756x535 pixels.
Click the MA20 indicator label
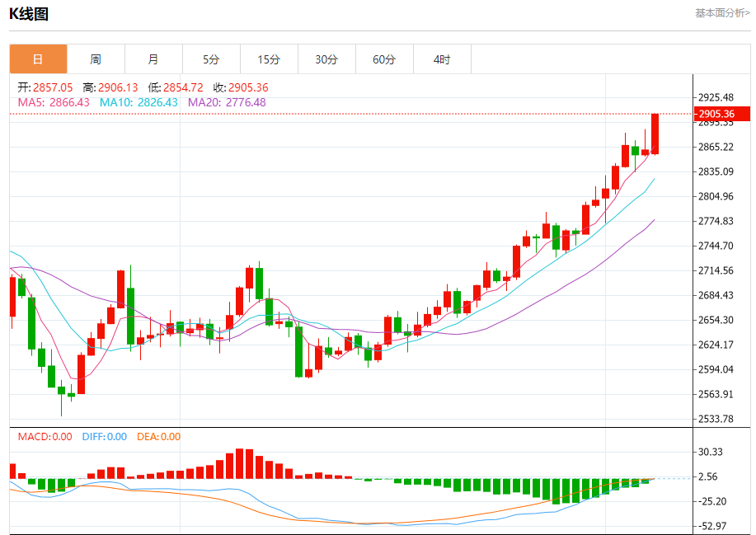click(227, 102)
